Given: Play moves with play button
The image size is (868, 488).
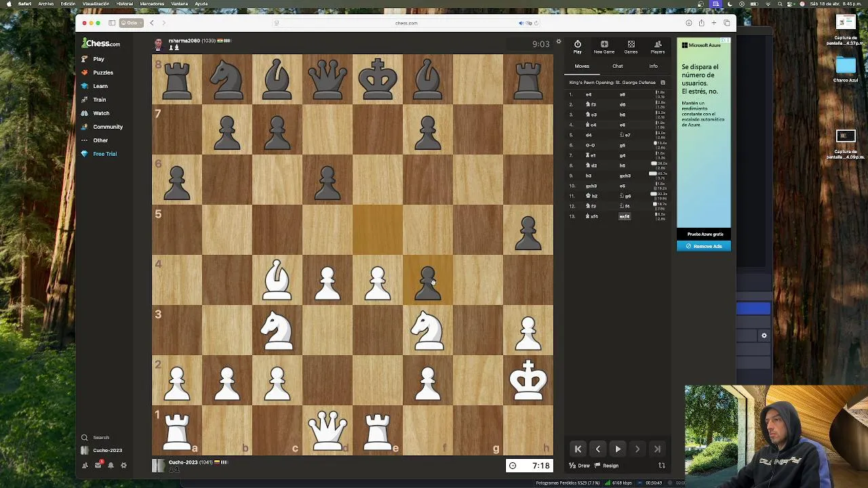Looking at the screenshot, I should click(x=618, y=449).
